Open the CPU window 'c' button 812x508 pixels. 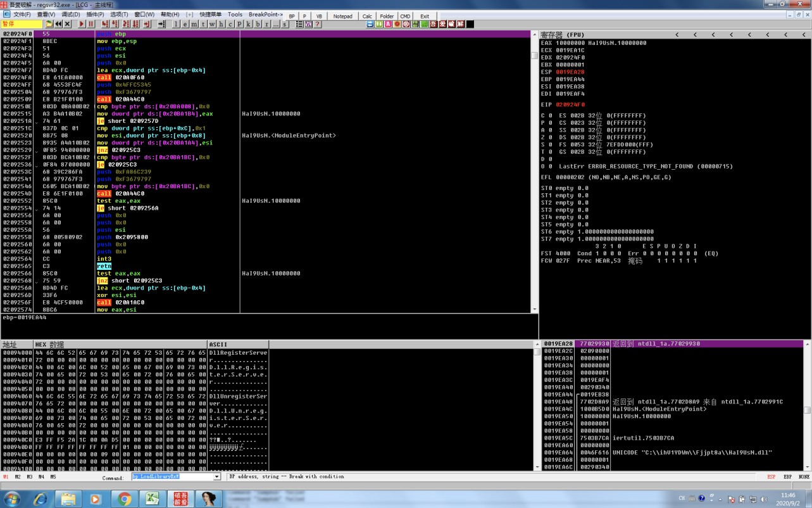(x=230, y=24)
